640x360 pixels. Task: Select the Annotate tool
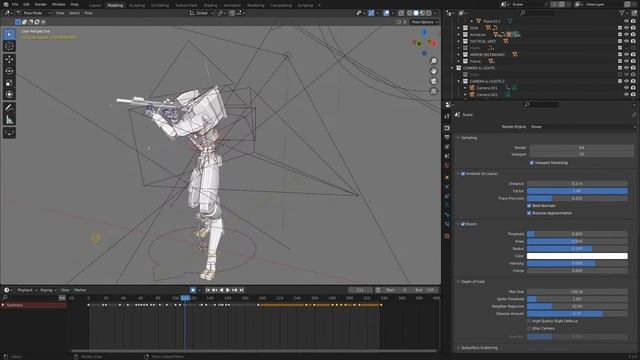(9, 108)
